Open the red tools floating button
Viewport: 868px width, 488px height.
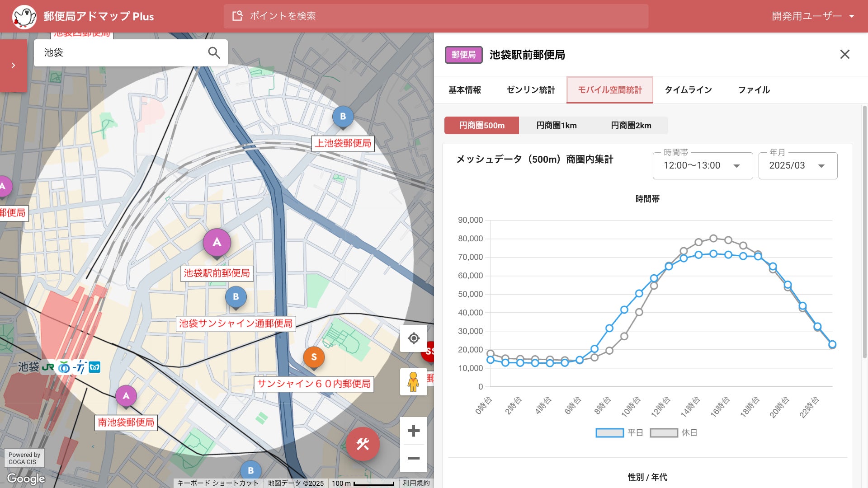pyautogui.click(x=363, y=444)
